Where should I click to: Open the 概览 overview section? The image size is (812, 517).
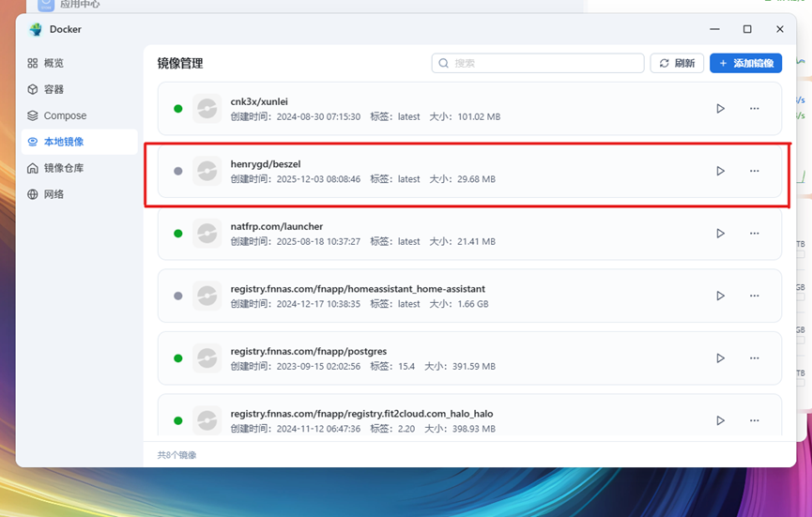(79, 63)
